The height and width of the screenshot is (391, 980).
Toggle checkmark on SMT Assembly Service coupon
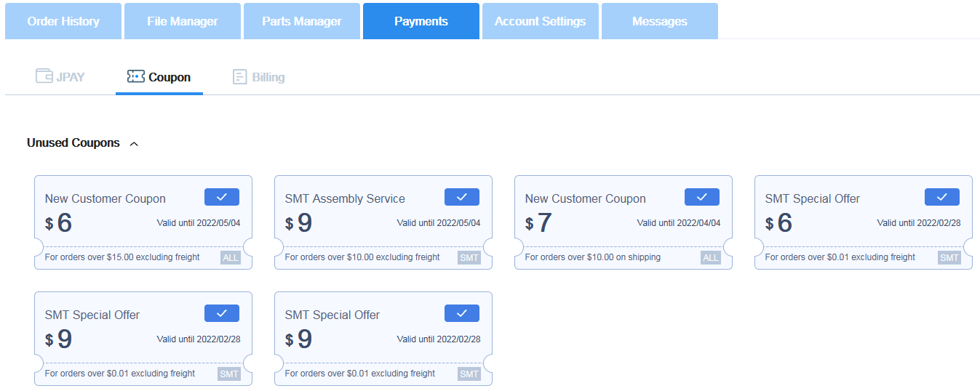[462, 197]
